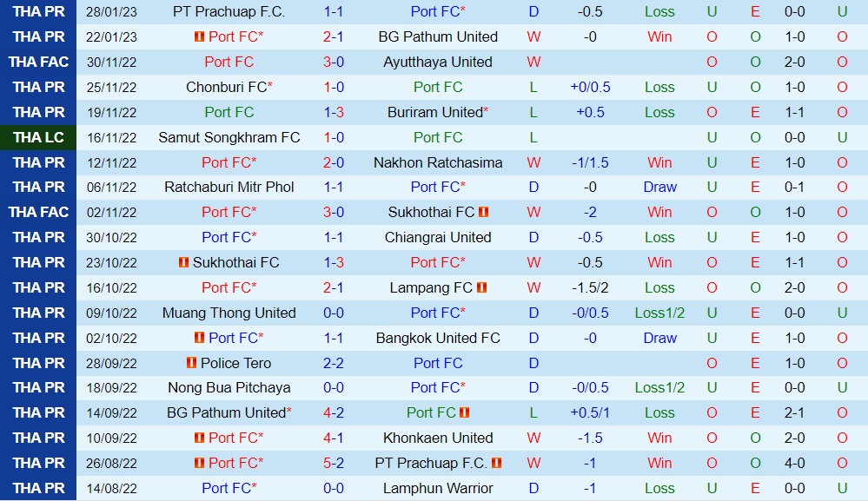
Task: Click red card icon before Port FC on 02/10/22
Action: [x=199, y=338]
